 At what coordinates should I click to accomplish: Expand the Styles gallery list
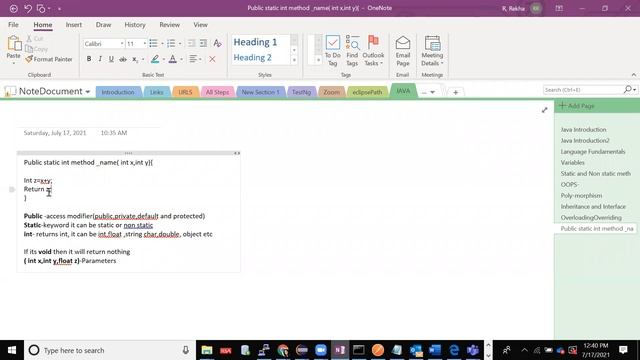[294, 60]
